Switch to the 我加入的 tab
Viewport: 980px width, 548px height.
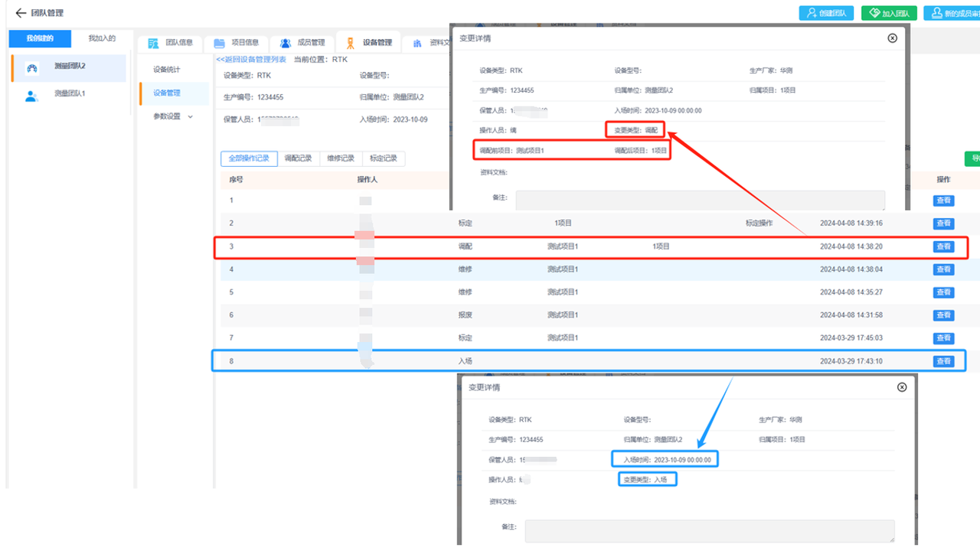pyautogui.click(x=101, y=38)
